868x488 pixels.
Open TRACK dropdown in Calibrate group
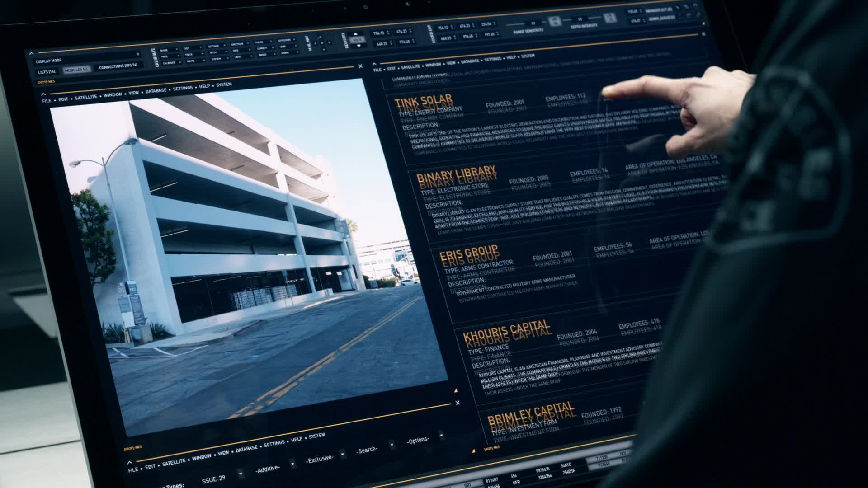(194, 54)
